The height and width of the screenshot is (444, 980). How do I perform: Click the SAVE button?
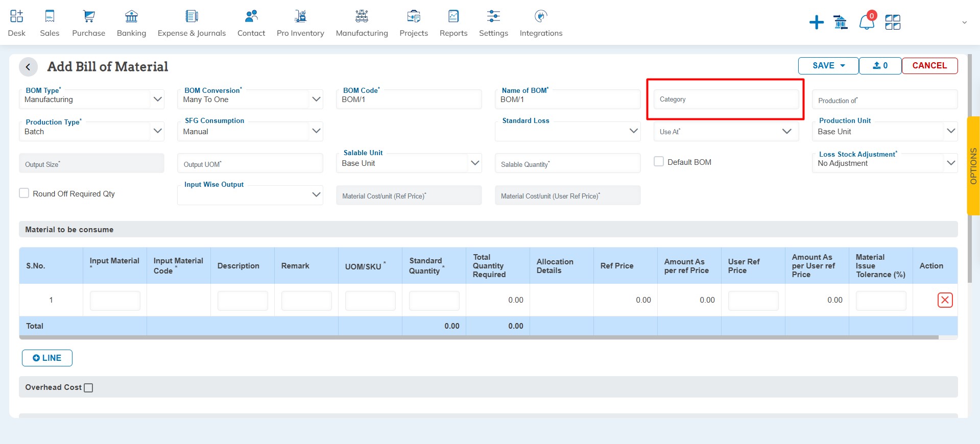(828, 66)
